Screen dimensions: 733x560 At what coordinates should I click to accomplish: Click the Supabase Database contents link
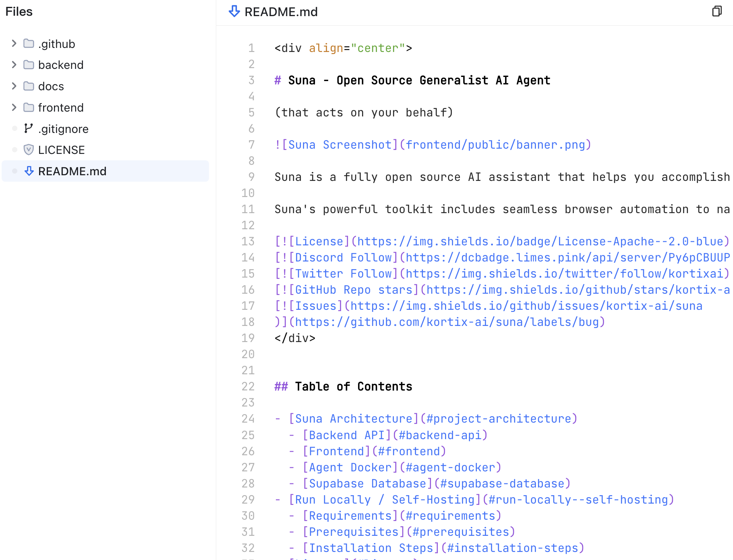point(437,483)
